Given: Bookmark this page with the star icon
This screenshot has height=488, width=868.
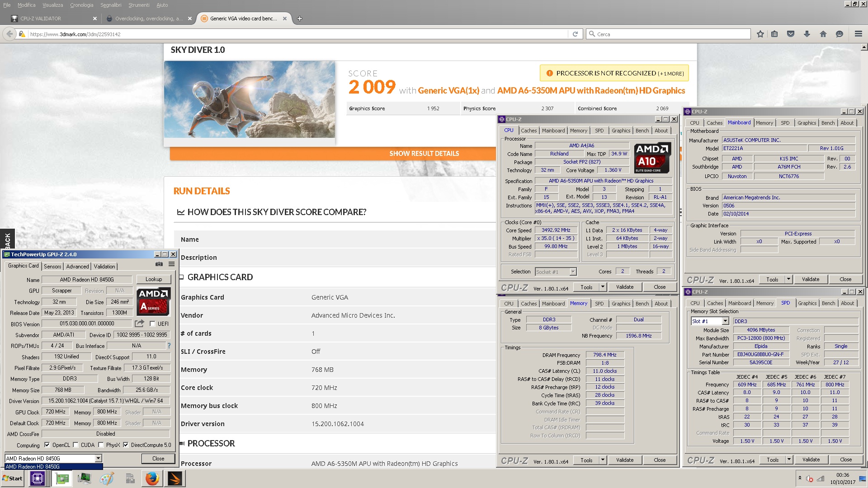Looking at the screenshot, I should point(760,34).
